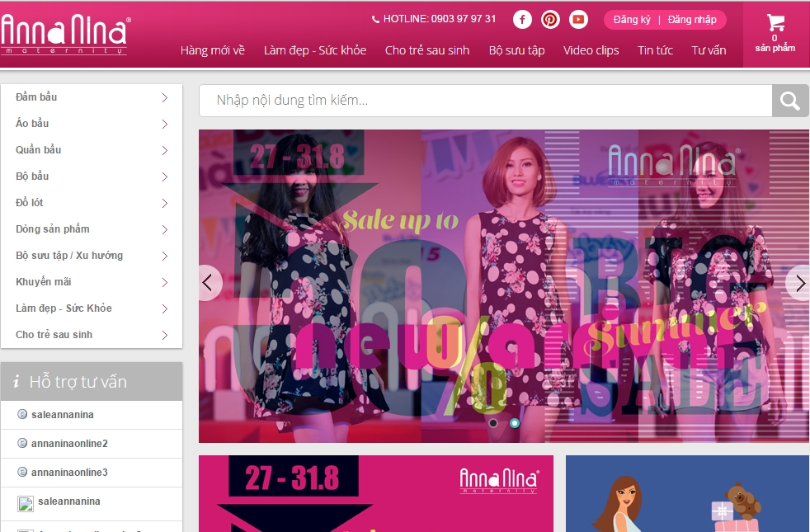Expand Khuyến mãi category chevron
Viewport: 810px width, 532px height.
pyautogui.click(x=165, y=282)
